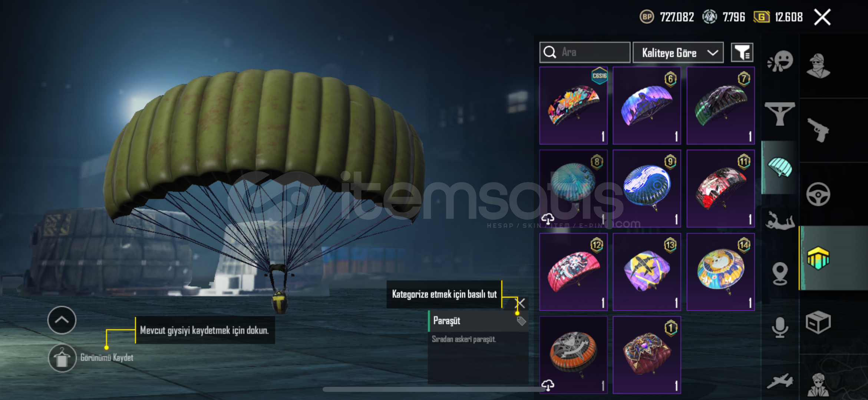Viewport: 868px width, 400px height.
Task: Open the vehicle steering wheel category
Action: tap(818, 194)
